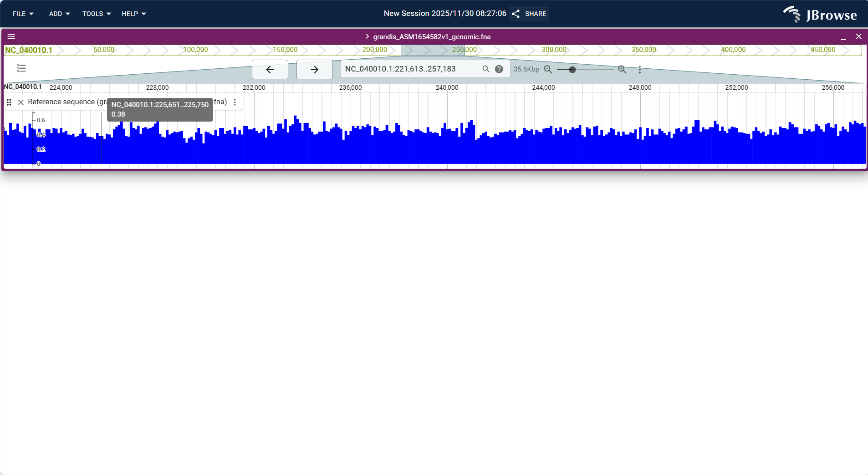Click the zoom out magnifier icon
Screen dimensions: 868x475
548,69
